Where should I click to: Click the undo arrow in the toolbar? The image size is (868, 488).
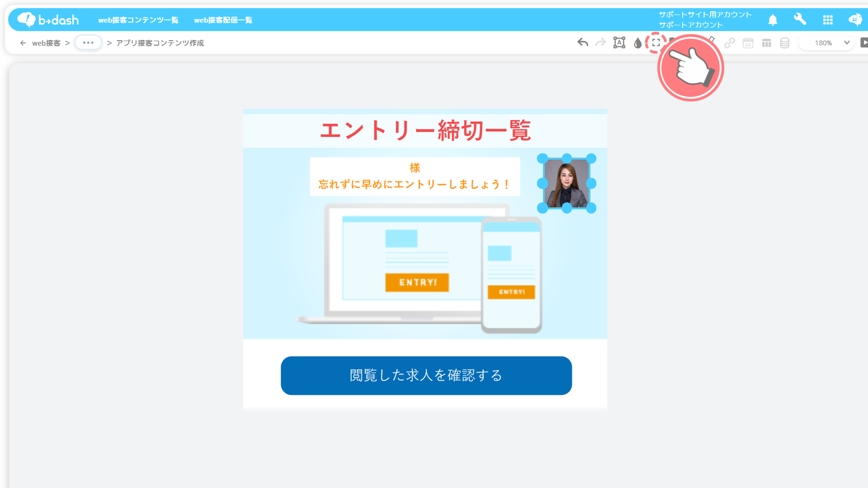[583, 43]
